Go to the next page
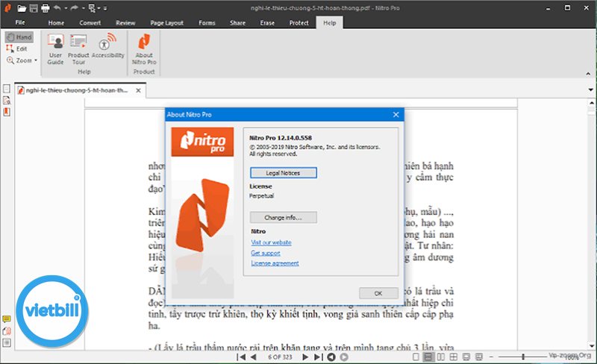Screen dimensions: 597x364 tap(305, 357)
